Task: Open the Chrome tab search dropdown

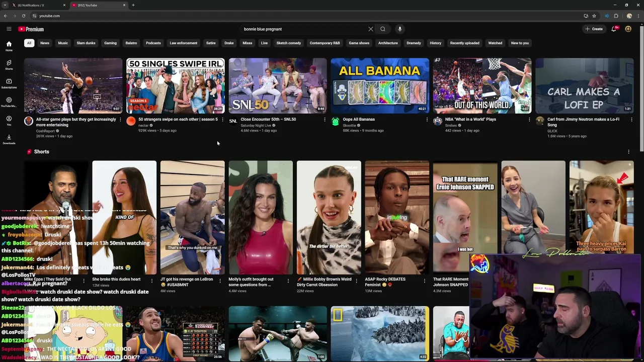Action: point(5,5)
